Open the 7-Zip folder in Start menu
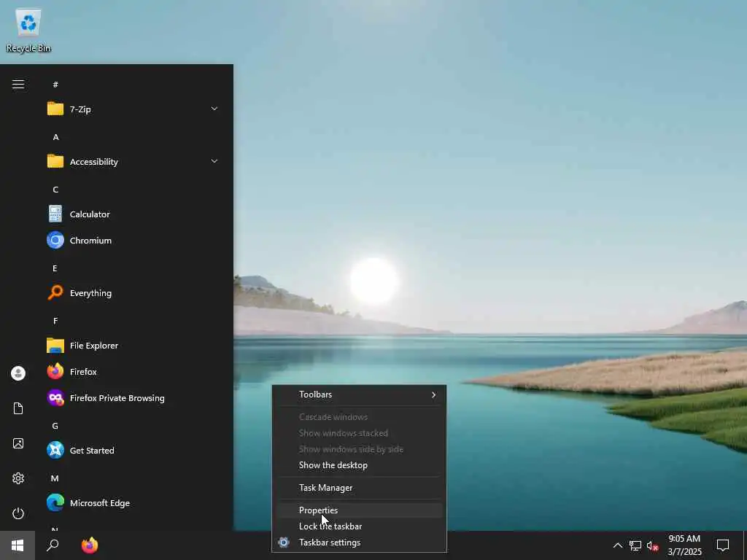The height and width of the screenshot is (560, 747). 133,109
